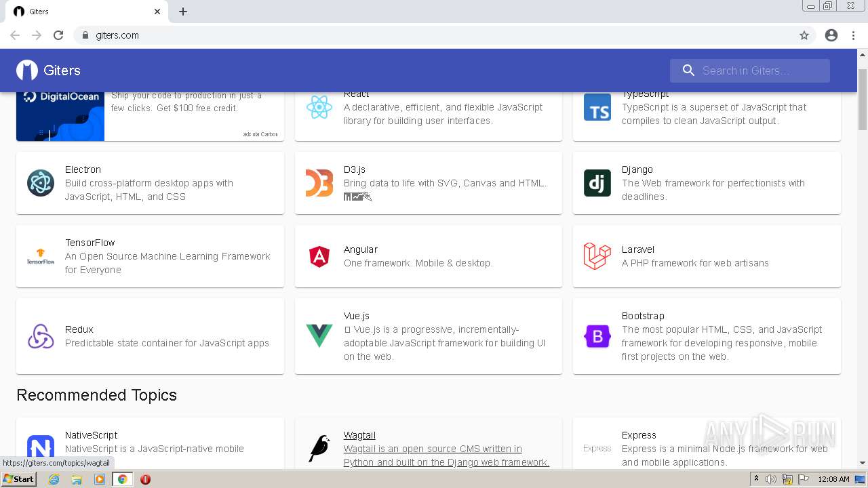Open the Laravel topic title
The height and width of the screenshot is (488, 868).
coord(638,249)
